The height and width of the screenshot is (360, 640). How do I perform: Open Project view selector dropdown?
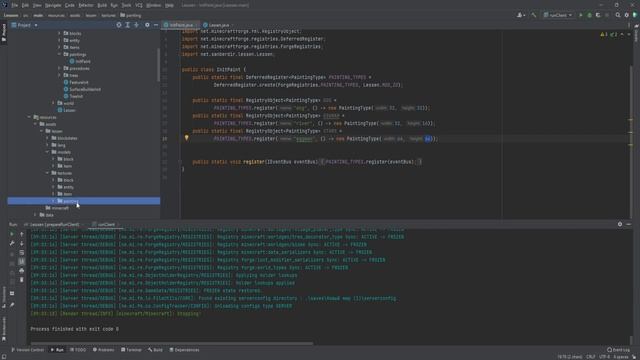pos(24,25)
